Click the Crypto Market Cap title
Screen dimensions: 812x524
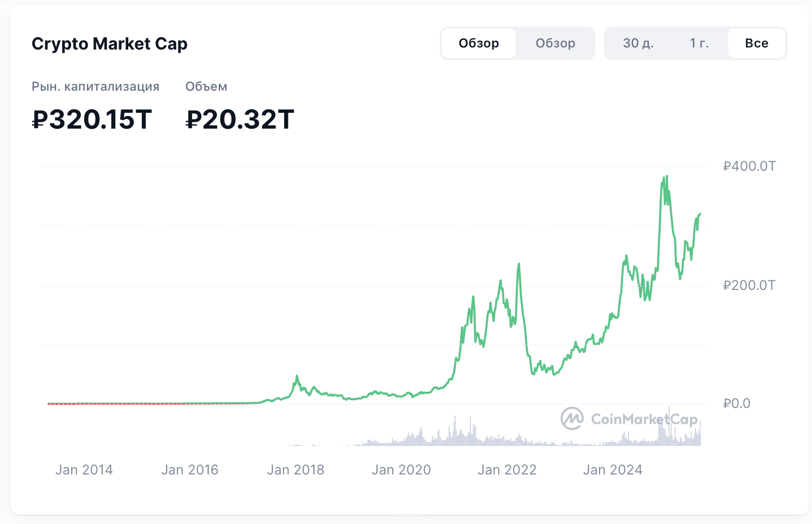110,44
